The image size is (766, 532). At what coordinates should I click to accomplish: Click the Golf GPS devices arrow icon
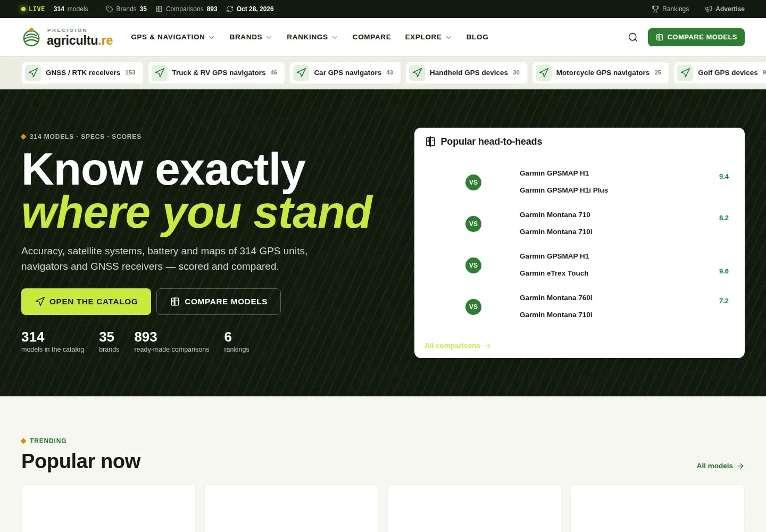[x=686, y=73]
